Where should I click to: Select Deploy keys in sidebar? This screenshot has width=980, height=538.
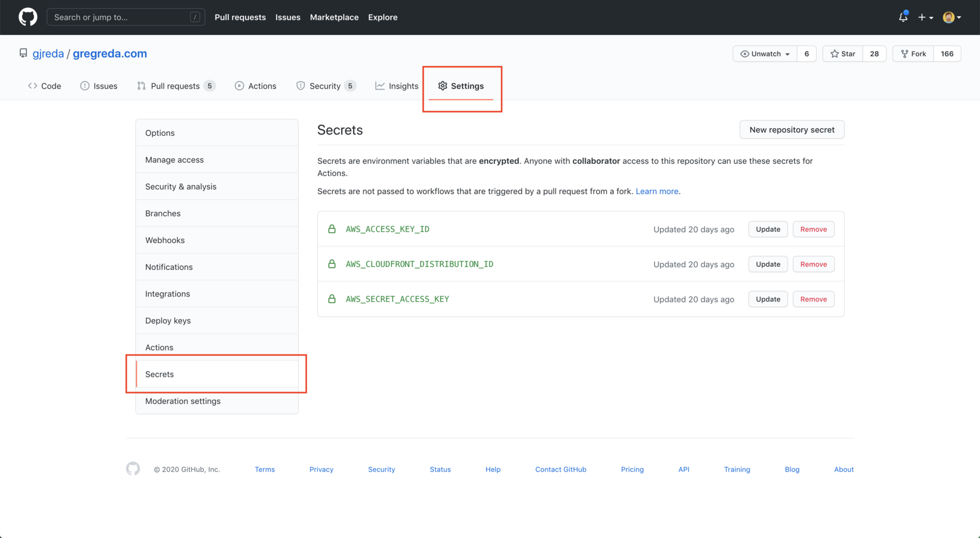pos(217,321)
